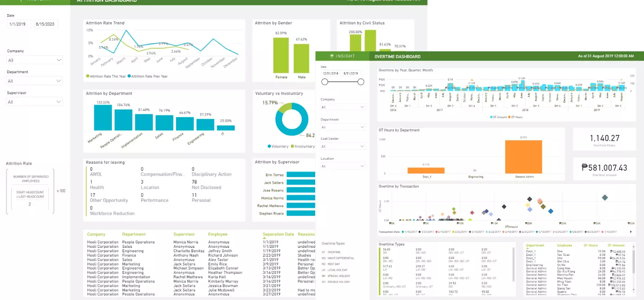This screenshot has height=300, width=644.
Task: Click the Voluntary legend marker in donut chart
Action: point(269,146)
